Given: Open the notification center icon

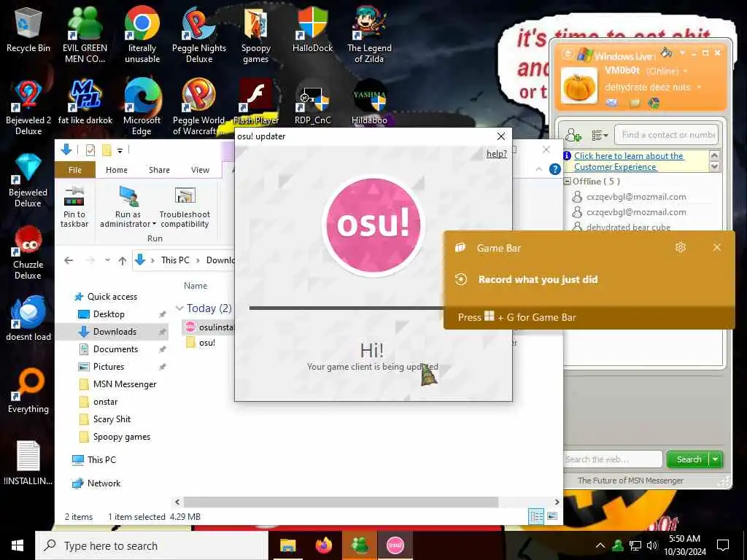Looking at the screenshot, I should pos(723,545).
